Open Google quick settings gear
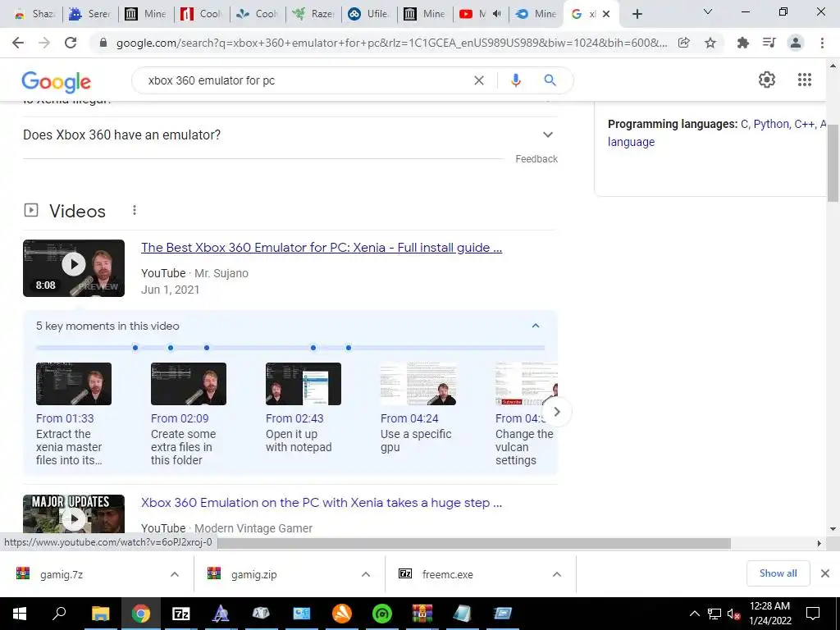 (767, 80)
